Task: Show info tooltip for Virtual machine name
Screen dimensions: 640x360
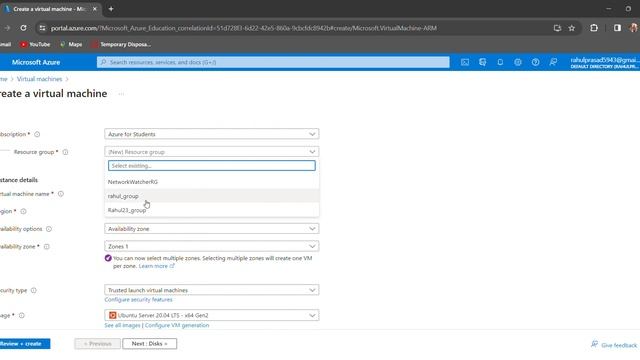Action: [x=61, y=194]
